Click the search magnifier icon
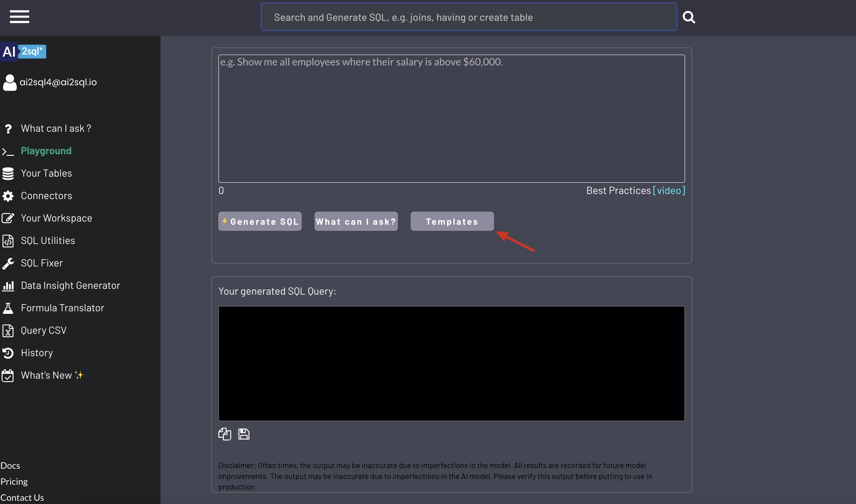The height and width of the screenshot is (504, 856). pyautogui.click(x=689, y=17)
